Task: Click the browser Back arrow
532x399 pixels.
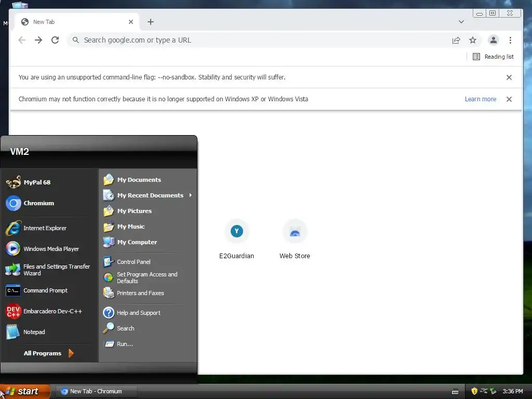Action: (x=22, y=40)
